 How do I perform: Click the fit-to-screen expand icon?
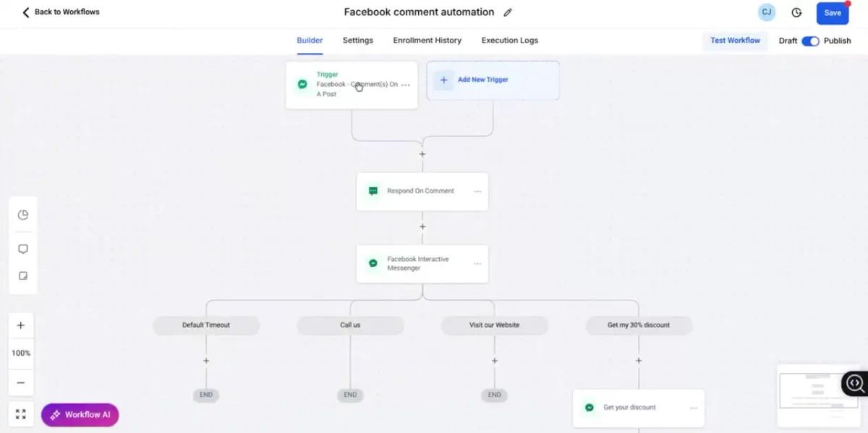point(21,414)
